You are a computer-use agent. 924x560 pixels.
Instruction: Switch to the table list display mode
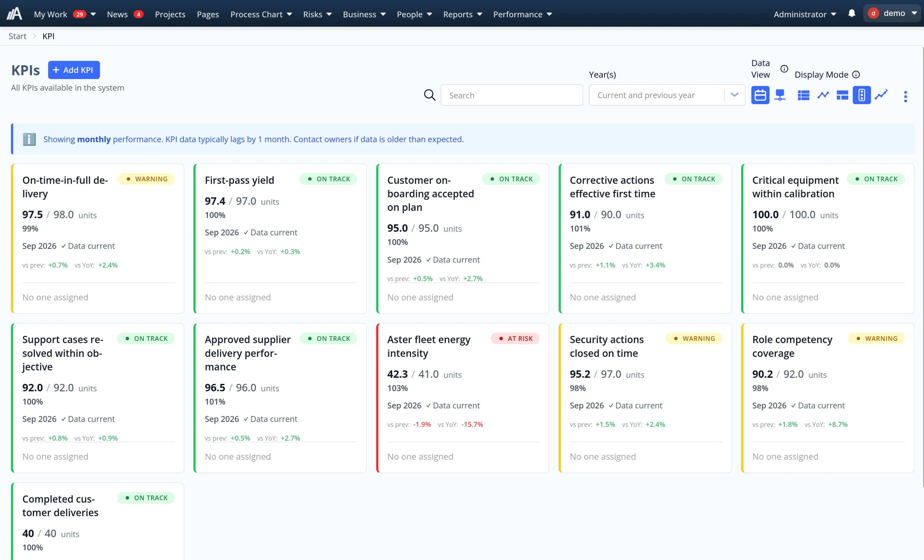pyautogui.click(x=803, y=95)
